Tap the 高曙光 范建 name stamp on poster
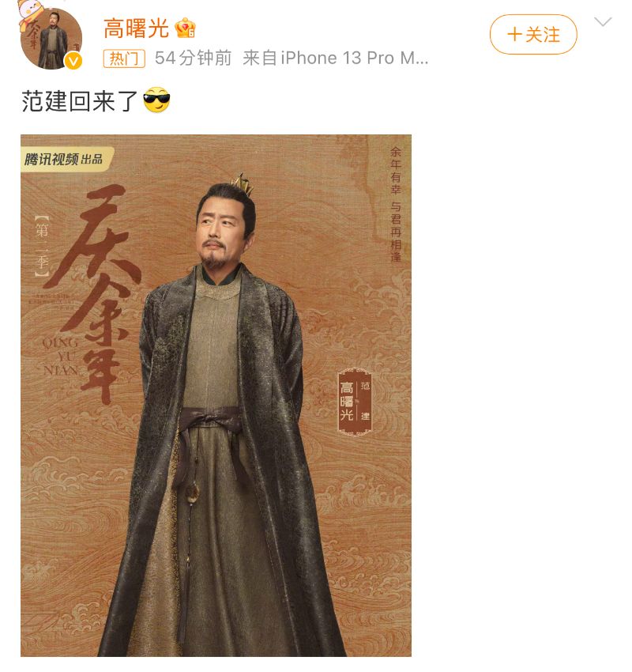Viewport: 632px width, 672px height. [355, 401]
